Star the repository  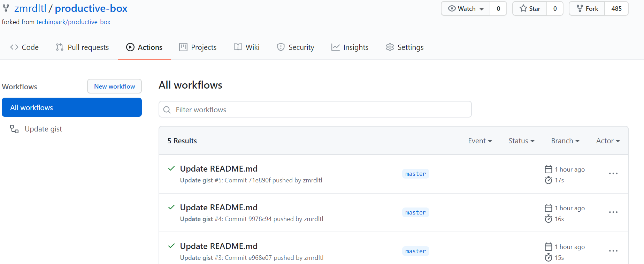point(530,9)
